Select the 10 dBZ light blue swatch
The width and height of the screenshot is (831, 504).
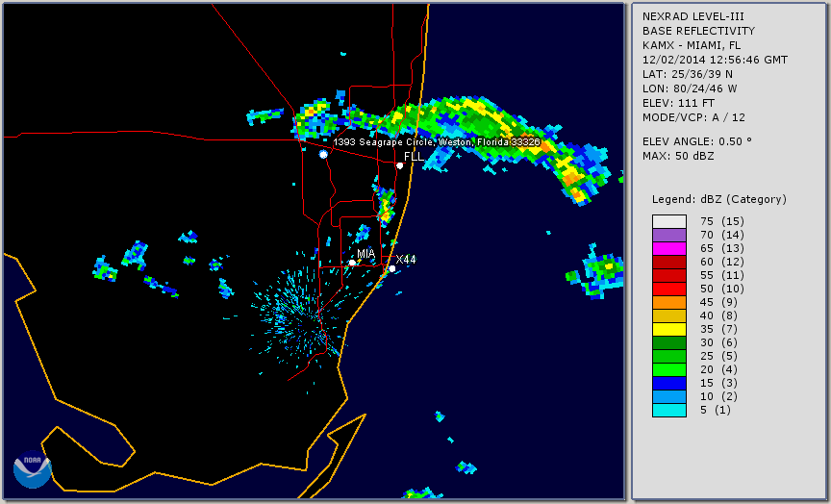pyautogui.click(x=668, y=396)
